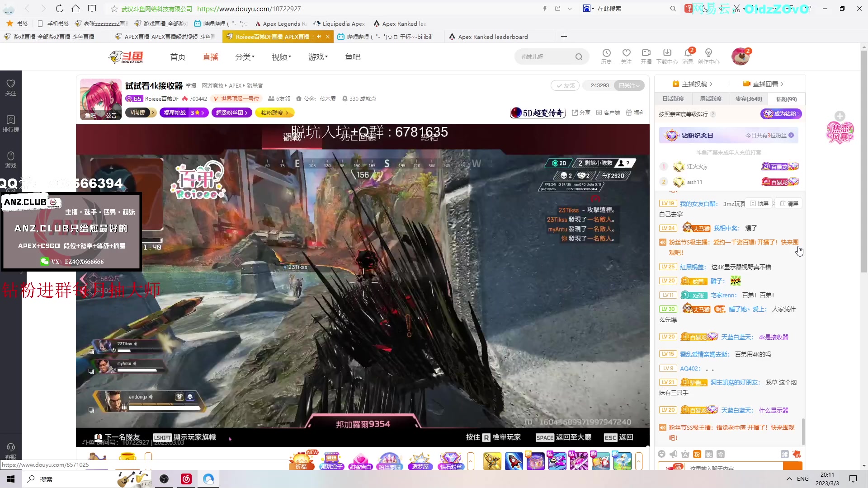Toggle the 锁屏 chat lock
Image resolution: width=868 pixels, height=488 pixels.
click(x=759, y=204)
